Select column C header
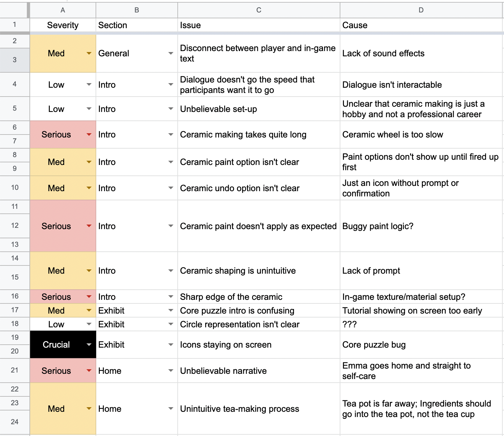504x436 pixels. (259, 10)
